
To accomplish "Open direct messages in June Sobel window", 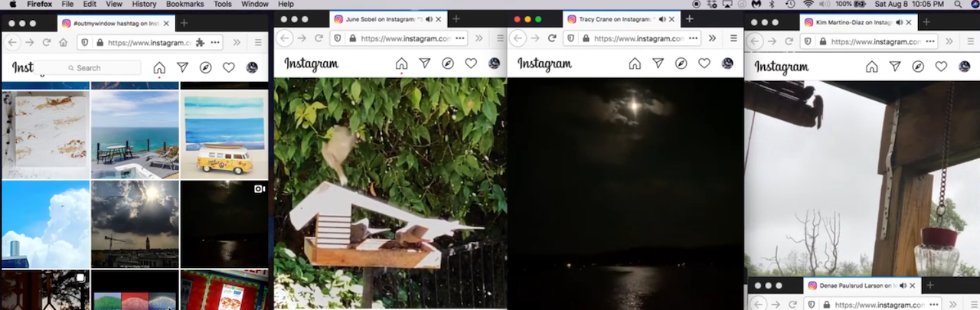I will pos(425,64).
